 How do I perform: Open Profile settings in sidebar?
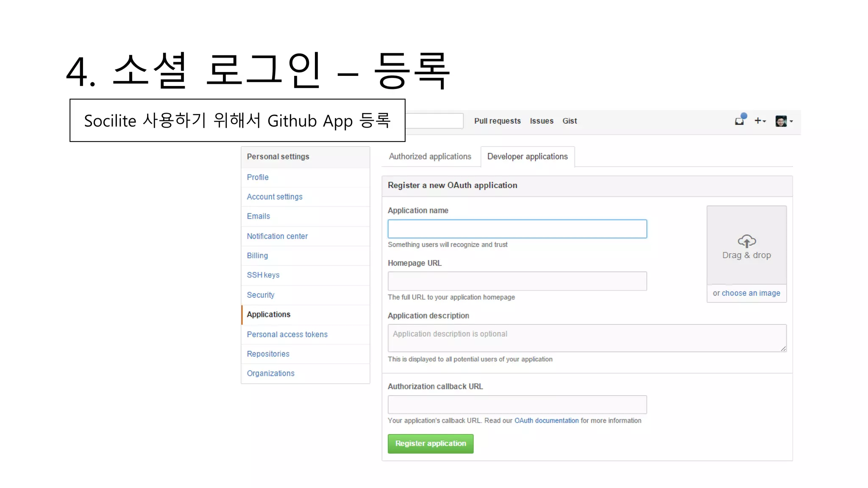[x=305, y=177]
